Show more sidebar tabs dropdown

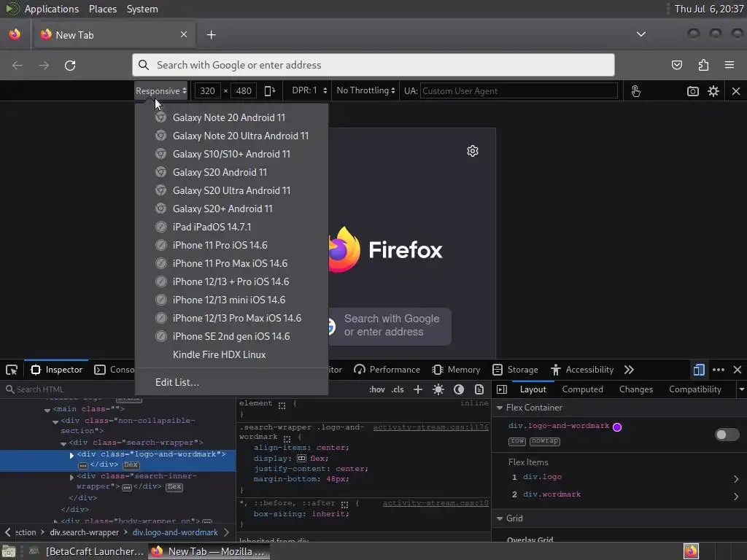741,389
